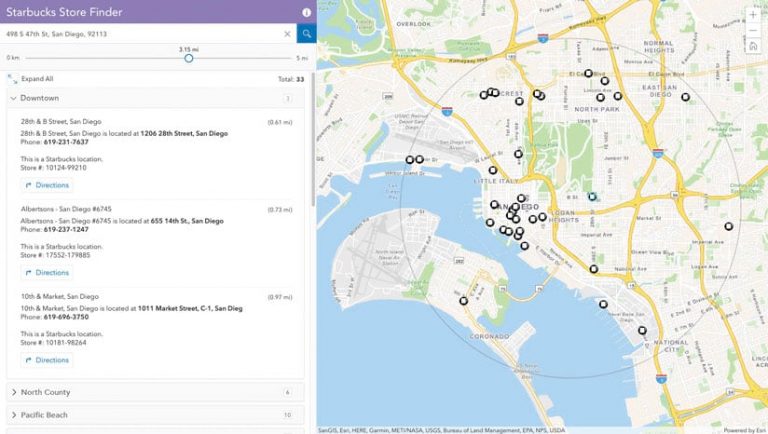Click the Powered by Esri attribution
Screen dimensions: 768x434
tap(745, 430)
